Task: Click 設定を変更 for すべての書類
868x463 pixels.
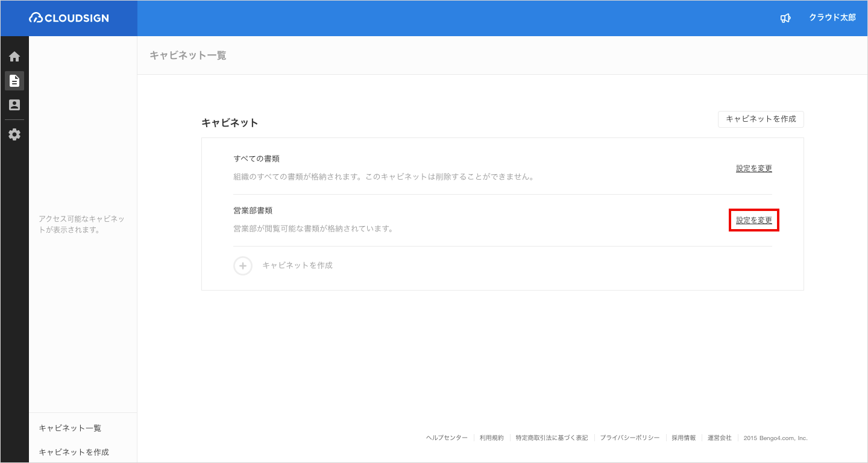Action: [x=753, y=169]
